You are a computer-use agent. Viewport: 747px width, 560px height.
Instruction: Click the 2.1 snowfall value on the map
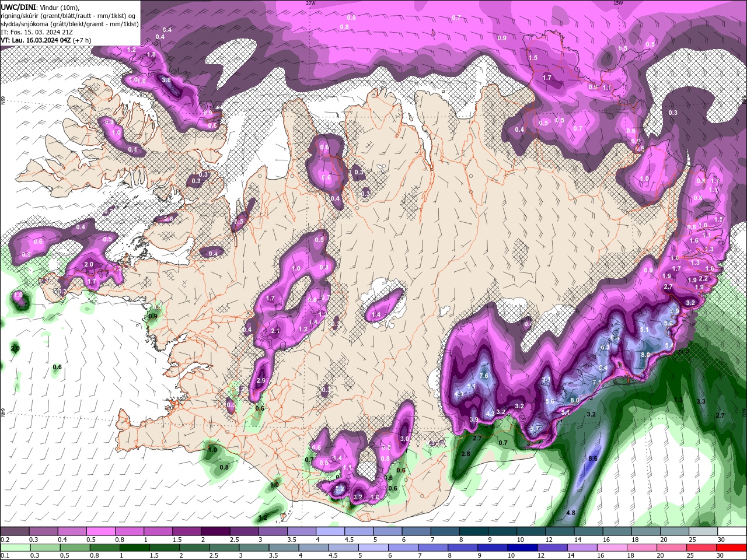[x=275, y=331]
